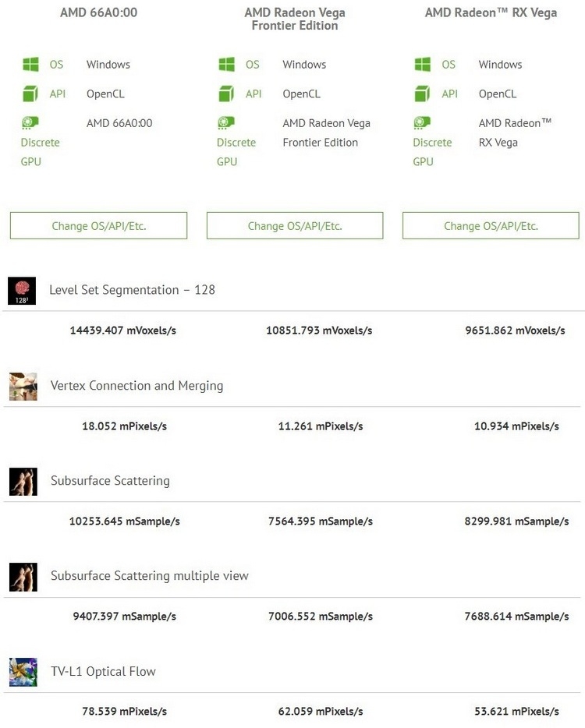Select the AMD 66A0:00 column heading

[x=99, y=12]
